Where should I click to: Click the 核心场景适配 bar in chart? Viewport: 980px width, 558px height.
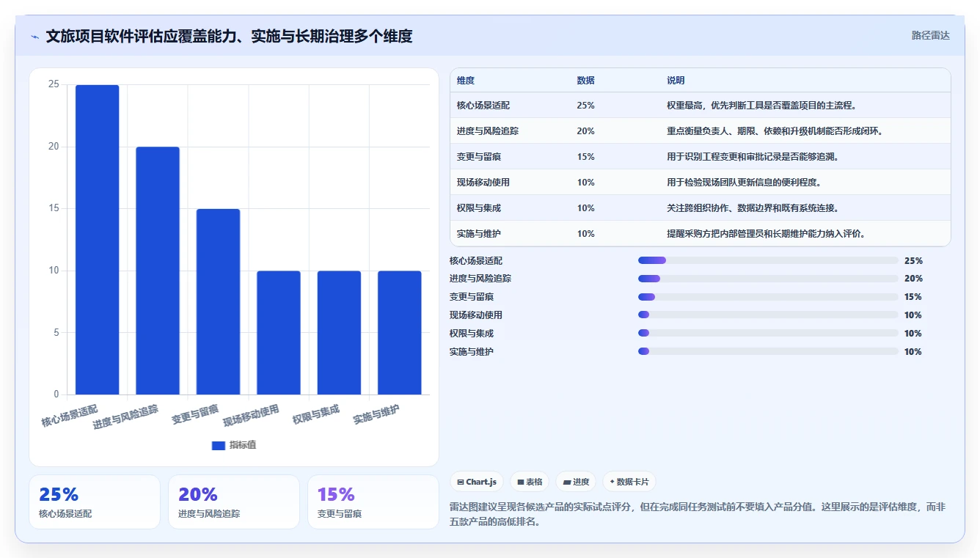[x=98, y=240]
